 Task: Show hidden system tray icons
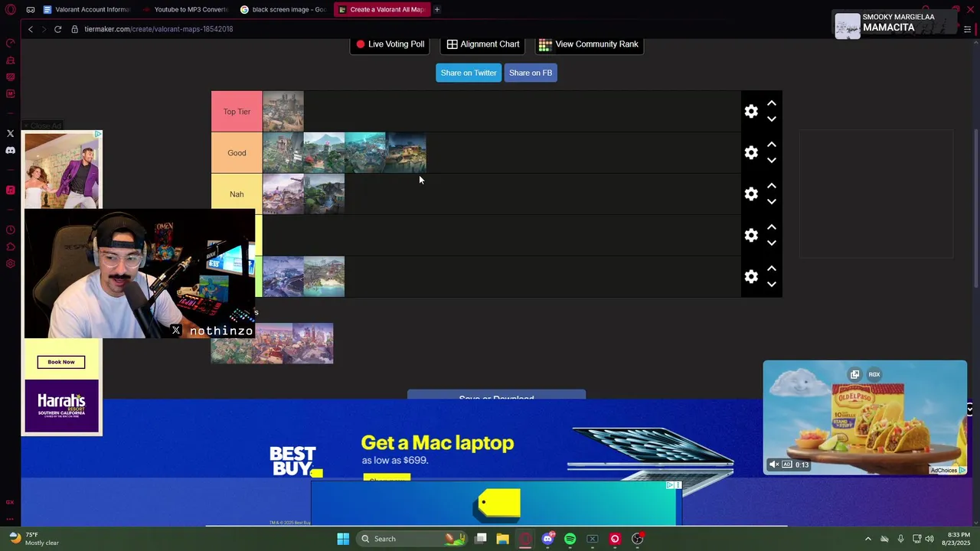click(867, 539)
